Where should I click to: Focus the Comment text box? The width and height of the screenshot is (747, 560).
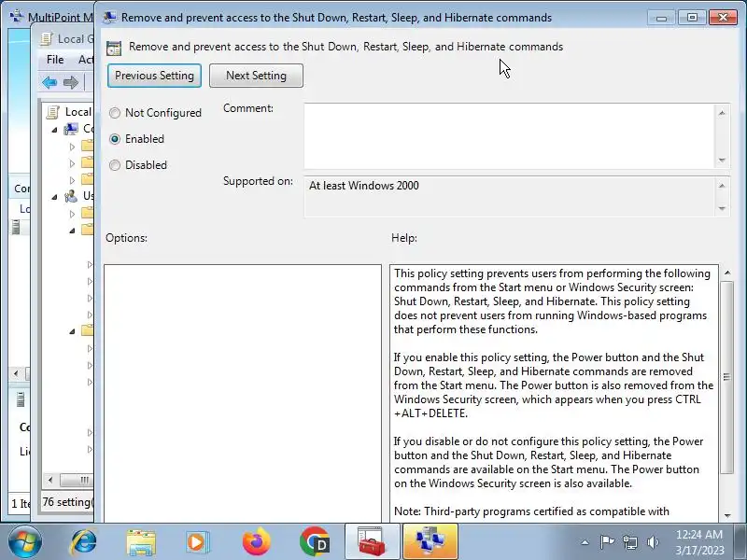point(510,135)
